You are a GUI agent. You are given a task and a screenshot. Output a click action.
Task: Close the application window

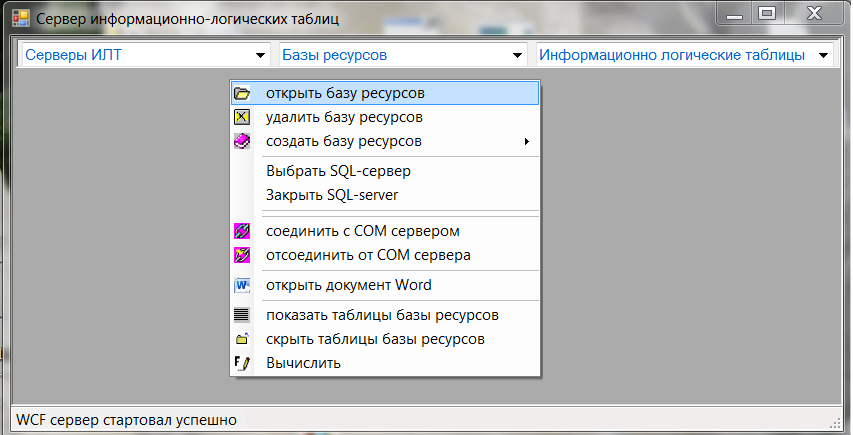pyautogui.click(x=814, y=14)
